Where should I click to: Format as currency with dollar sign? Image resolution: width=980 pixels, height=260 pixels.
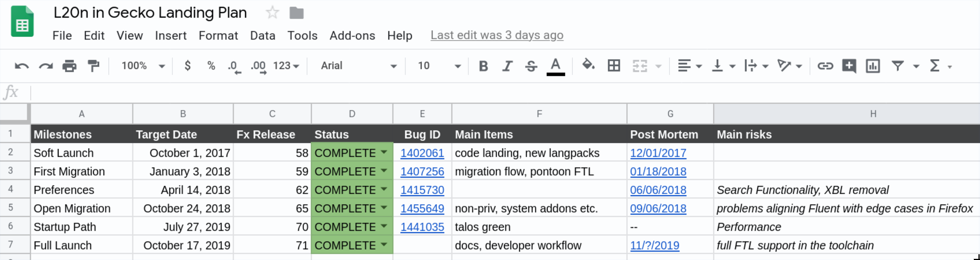coord(188,65)
